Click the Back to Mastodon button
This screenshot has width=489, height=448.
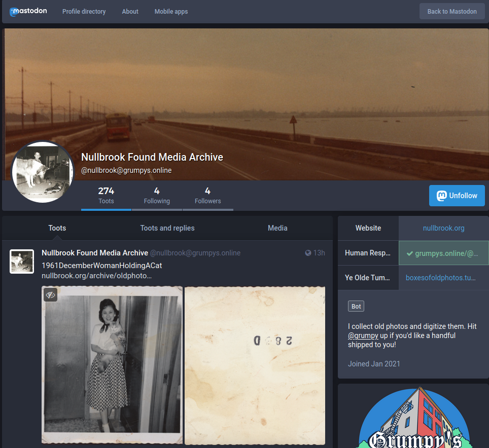tap(452, 12)
